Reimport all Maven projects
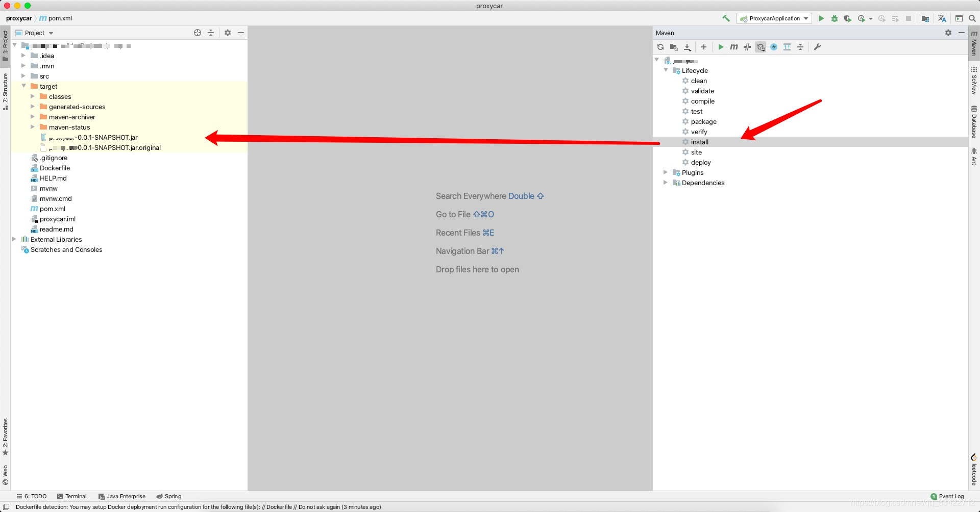This screenshot has height=512, width=980. [660, 47]
